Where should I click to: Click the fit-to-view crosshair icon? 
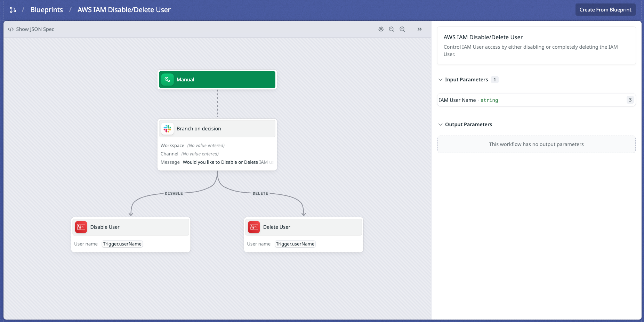tap(381, 29)
